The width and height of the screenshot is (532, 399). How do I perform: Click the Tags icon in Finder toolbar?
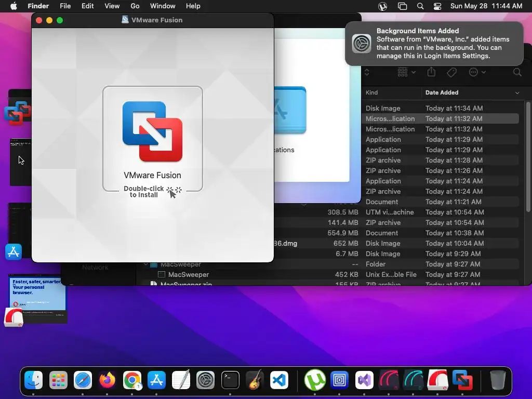451,72
